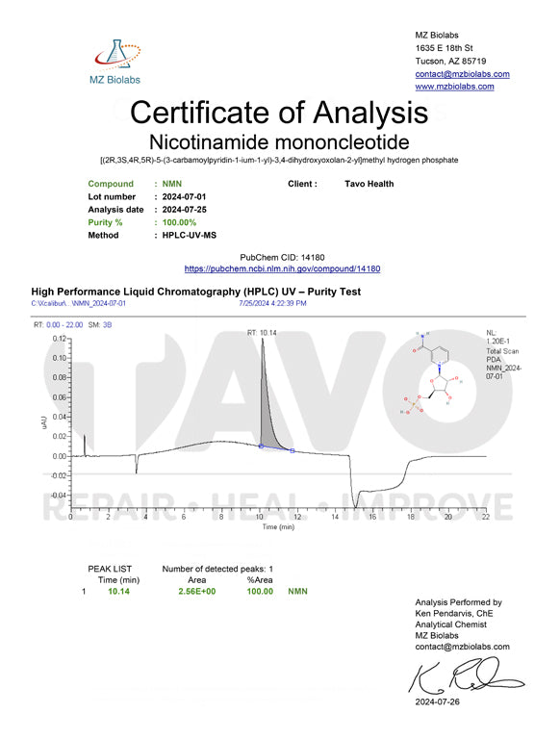This screenshot has height=739, width=560.
Task: Click the Compound value NMN
Action: (172, 184)
